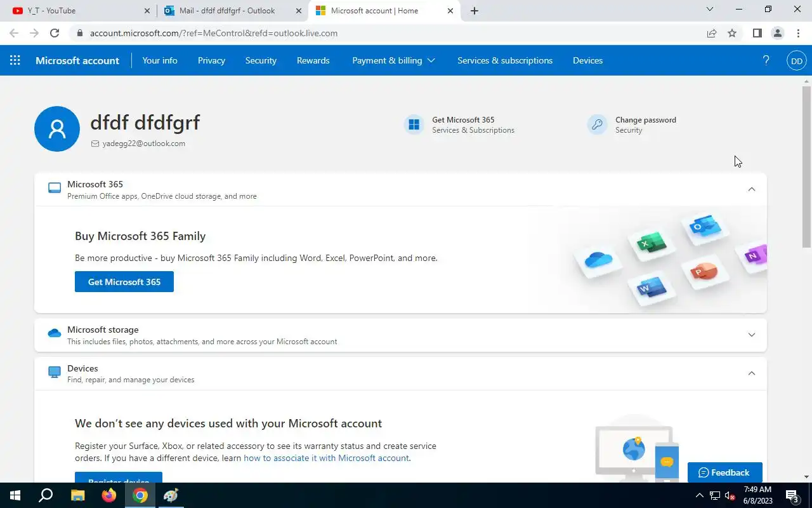Open the paint app taskbar icon

171,495
